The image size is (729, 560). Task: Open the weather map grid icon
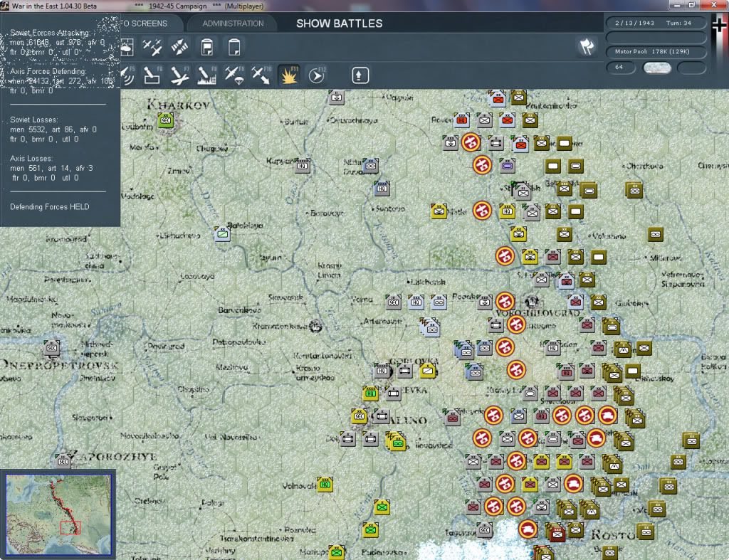click(x=127, y=48)
